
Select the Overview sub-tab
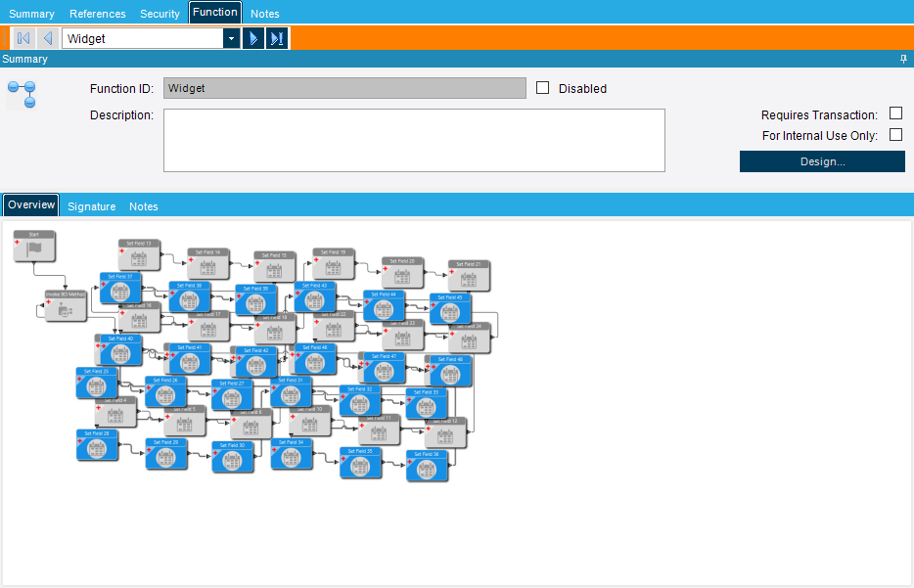click(x=31, y=205)
